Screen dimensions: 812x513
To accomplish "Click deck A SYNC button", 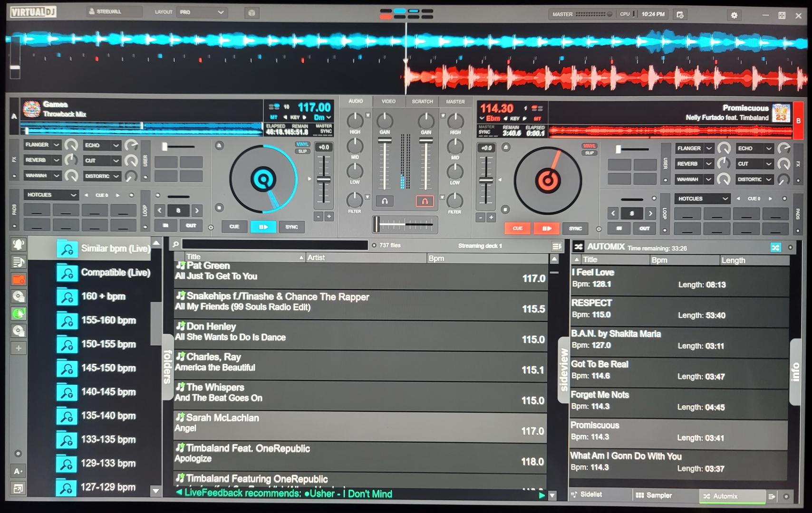I will [291, 227].
